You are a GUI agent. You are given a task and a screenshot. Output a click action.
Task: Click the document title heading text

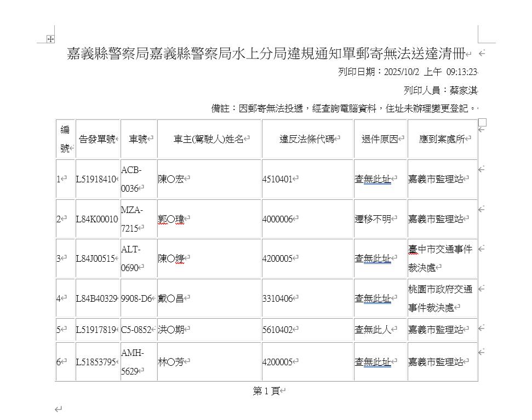pos(266,54)
